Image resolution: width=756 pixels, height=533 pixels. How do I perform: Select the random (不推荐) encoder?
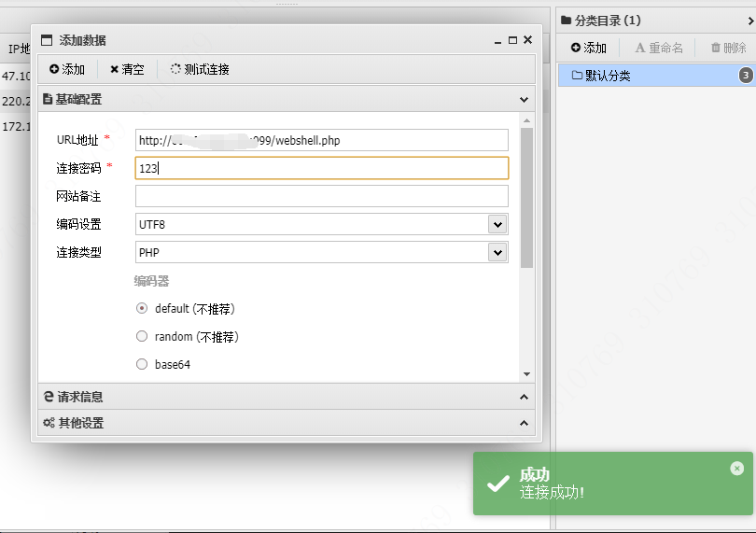142,336
